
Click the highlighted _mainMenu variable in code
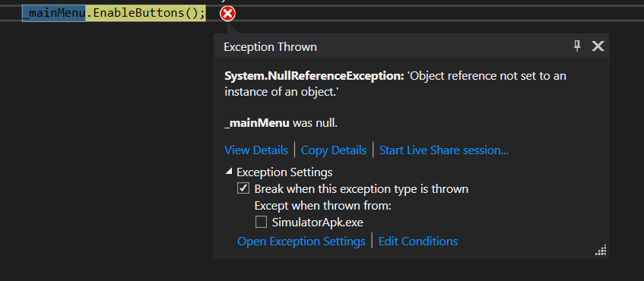tap(53, 14)
